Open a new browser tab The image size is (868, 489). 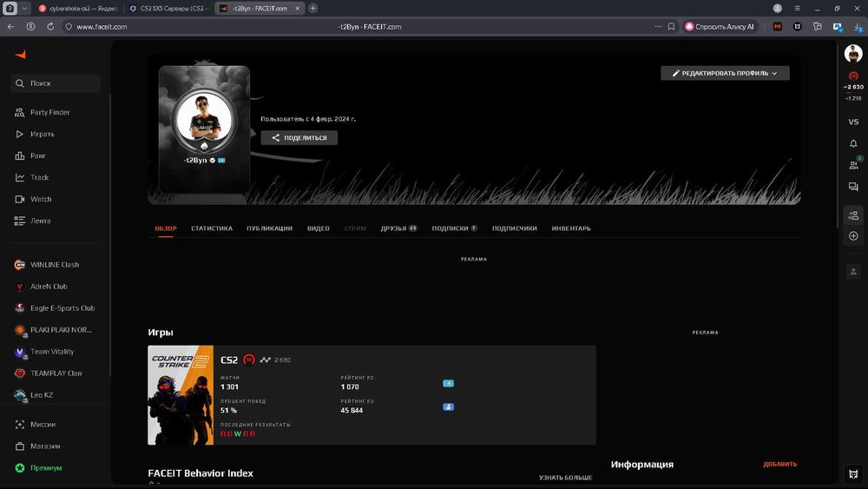312,9
